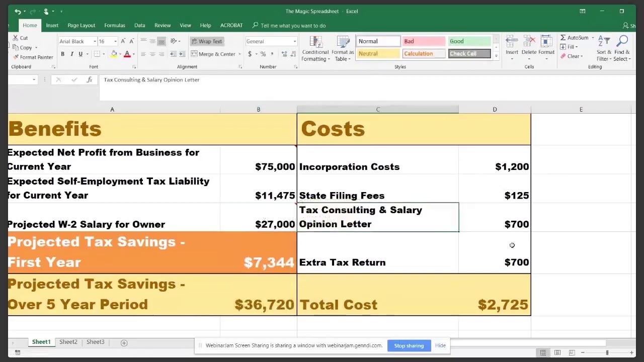Apply Percent Style format

tap(263, 54)
